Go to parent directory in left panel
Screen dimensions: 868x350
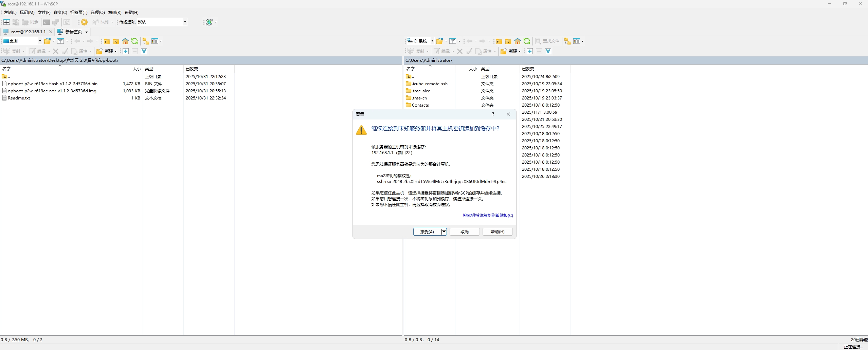point(107,41)
